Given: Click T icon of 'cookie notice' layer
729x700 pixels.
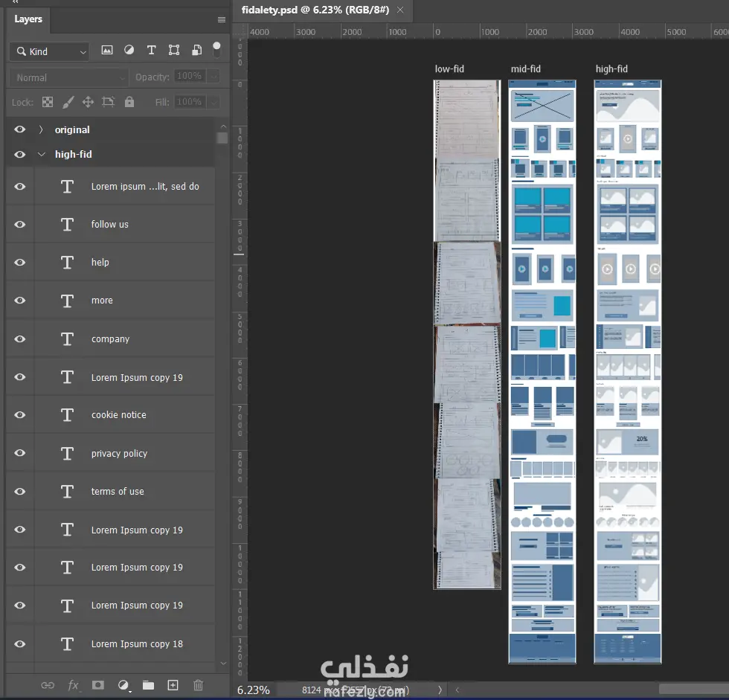Looking at the screenshot, I should click(x=67, y=415).
